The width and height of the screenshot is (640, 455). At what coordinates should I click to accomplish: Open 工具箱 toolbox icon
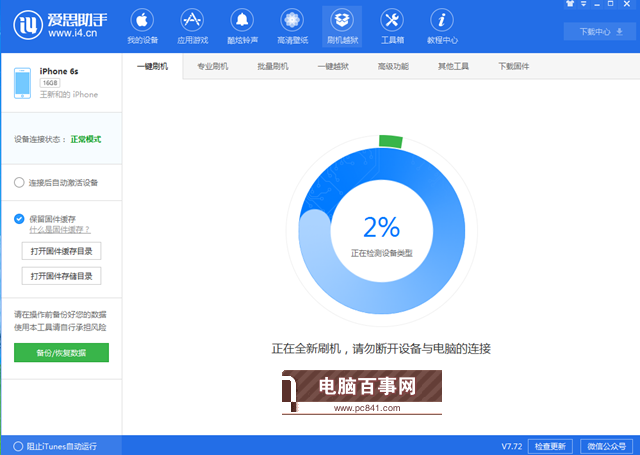392,25
